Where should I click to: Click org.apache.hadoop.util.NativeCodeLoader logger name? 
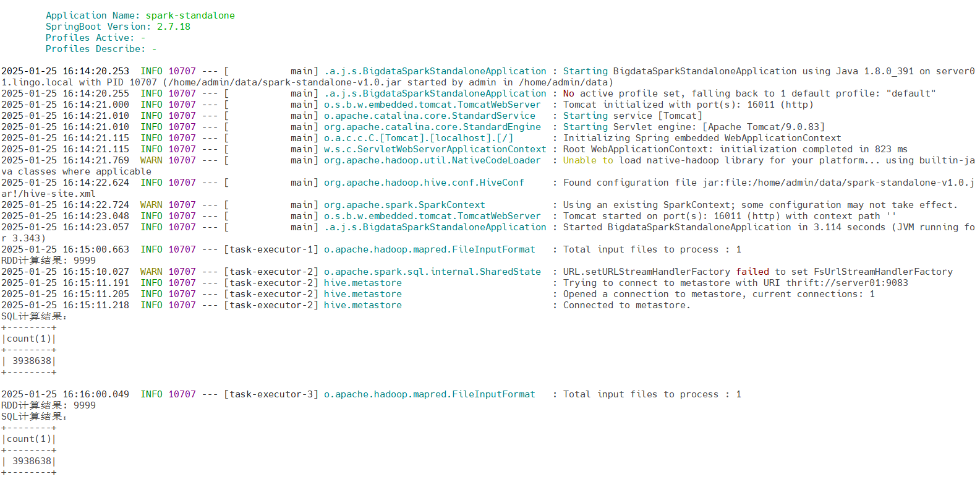tap(432, 160)
